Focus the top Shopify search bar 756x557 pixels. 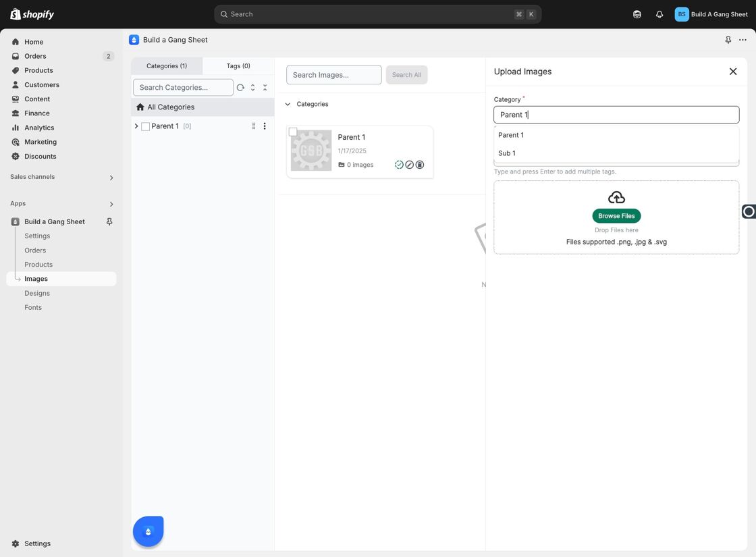[377, 14]
